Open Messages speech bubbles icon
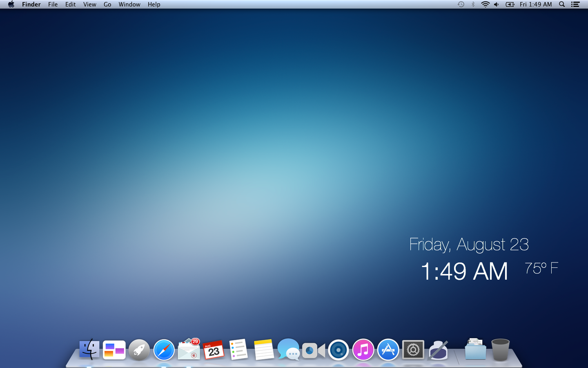Image resolution: width=588 pixels, height=368 pixels. click(x=288, y=350)
